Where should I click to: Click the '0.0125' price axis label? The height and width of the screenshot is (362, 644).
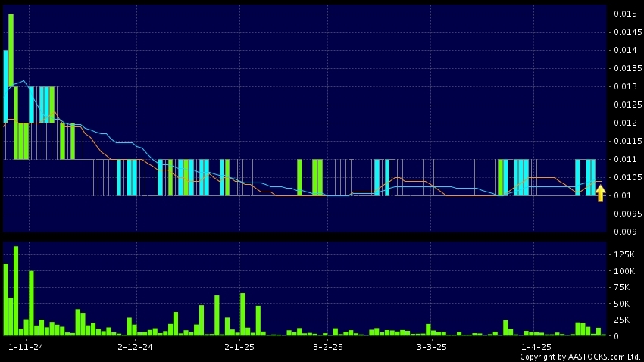pos(627,105)
